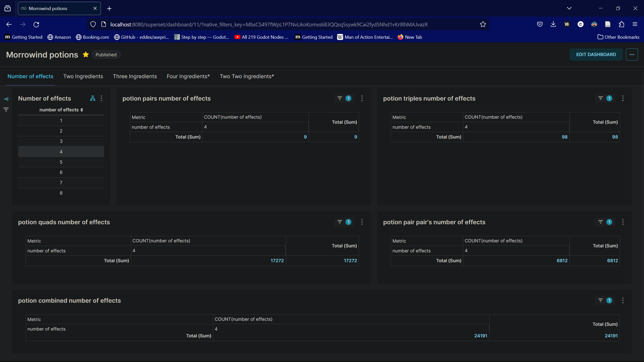Click the EDIT DASHBOARD button
Viewport: 644px width, 362px height.
pos(596,55)
